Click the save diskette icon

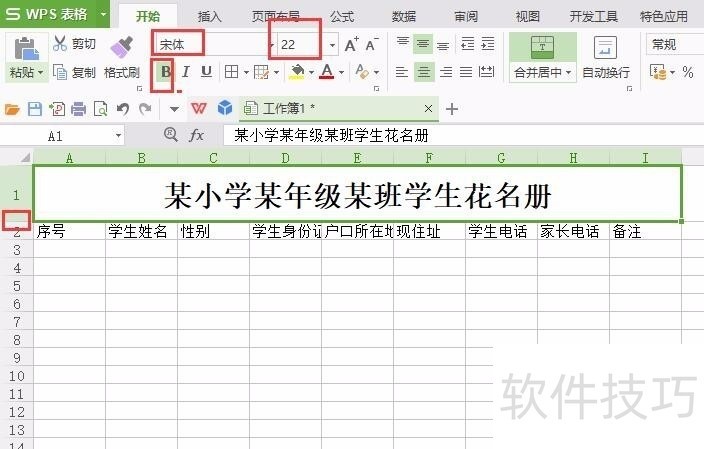click(35, 109)
